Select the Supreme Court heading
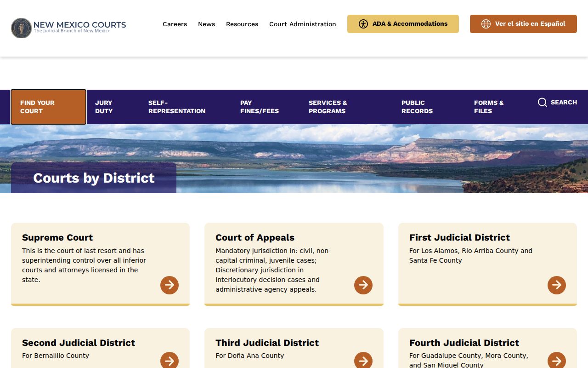The height and width of the screenshot is (368, 588). (x=57, y=237)
